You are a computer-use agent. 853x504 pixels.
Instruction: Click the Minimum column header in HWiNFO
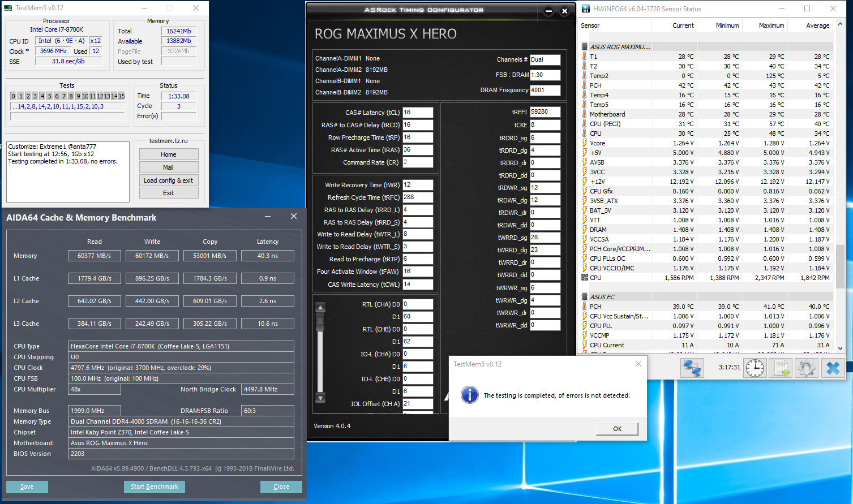719,25
